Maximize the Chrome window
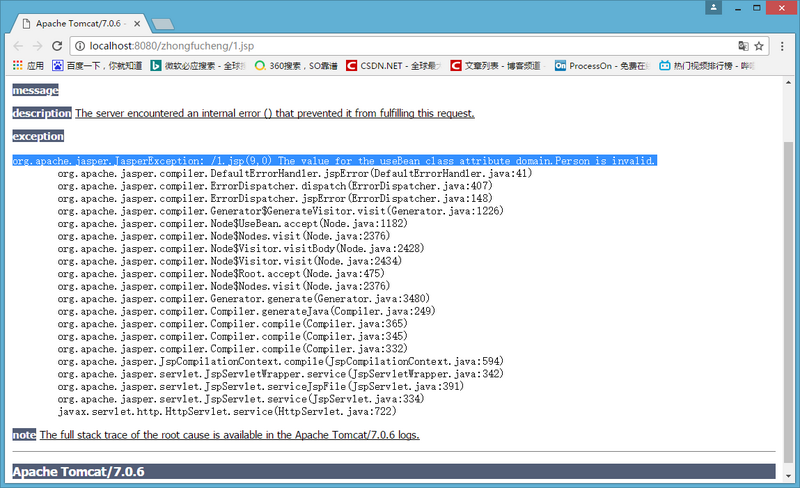This screenshot has width=800, height=488. click(757, 8)
